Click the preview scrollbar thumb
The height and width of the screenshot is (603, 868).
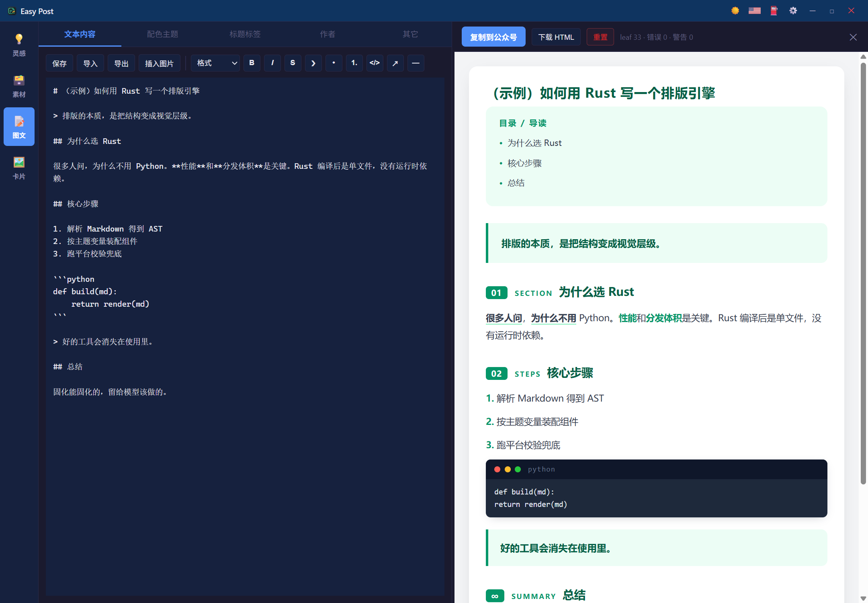point(863,273)
